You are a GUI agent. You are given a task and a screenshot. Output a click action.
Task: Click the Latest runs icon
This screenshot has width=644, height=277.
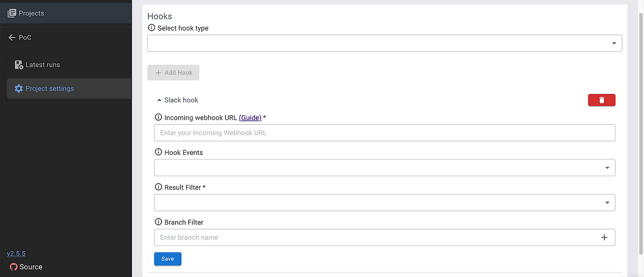click(x=19, y=65)
